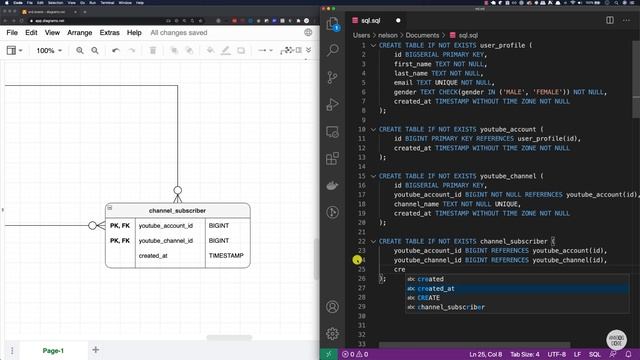This screenshot has height=360, width=640.
Task: Zoom in on the draw.io canvas
Action: (80, 50)
